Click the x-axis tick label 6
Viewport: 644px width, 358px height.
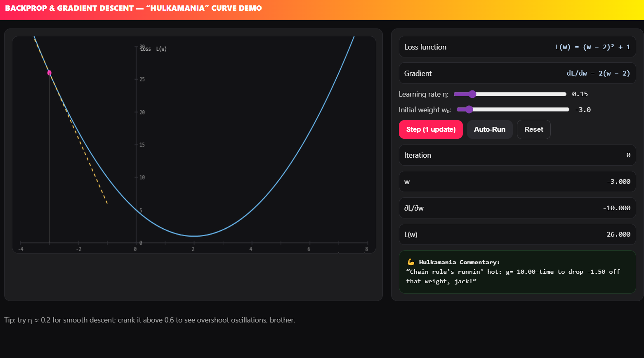(x=309, y=249)
